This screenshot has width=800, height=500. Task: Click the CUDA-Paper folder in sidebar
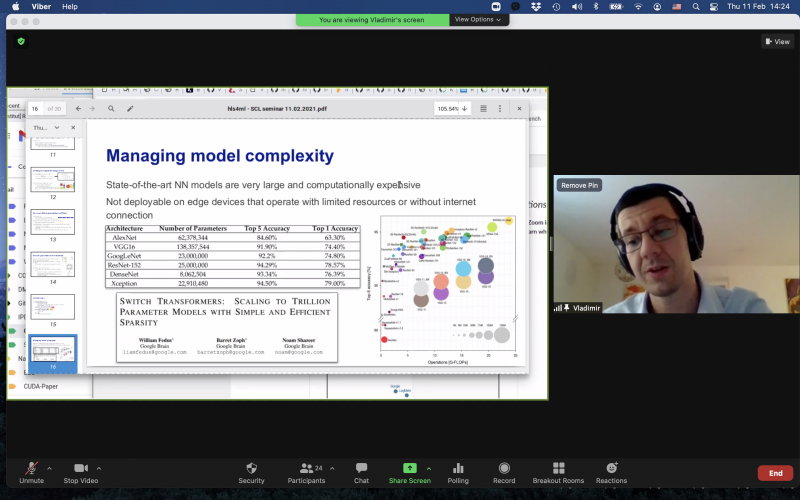point(40,386)
